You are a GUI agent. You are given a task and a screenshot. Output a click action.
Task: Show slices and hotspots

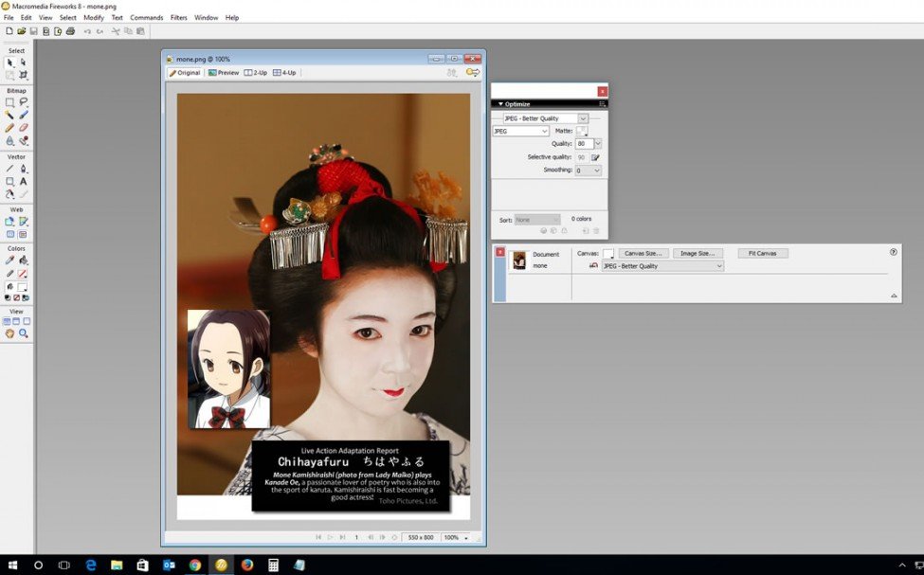click(24, 235)
